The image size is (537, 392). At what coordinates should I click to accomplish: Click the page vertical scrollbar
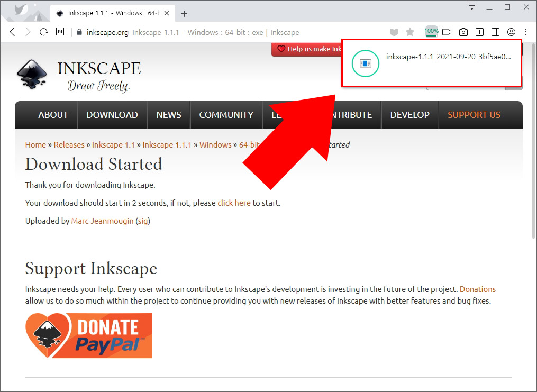click(534, 140)
